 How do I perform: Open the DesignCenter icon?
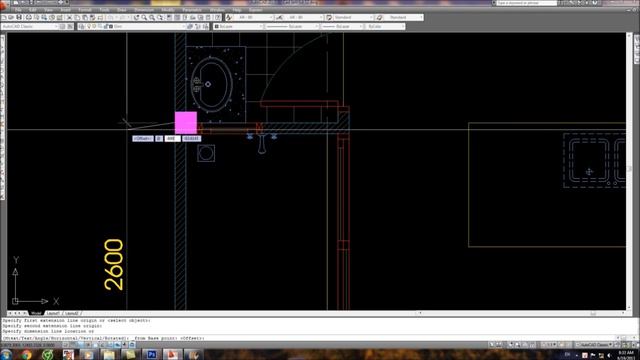(x=177, y=18)
